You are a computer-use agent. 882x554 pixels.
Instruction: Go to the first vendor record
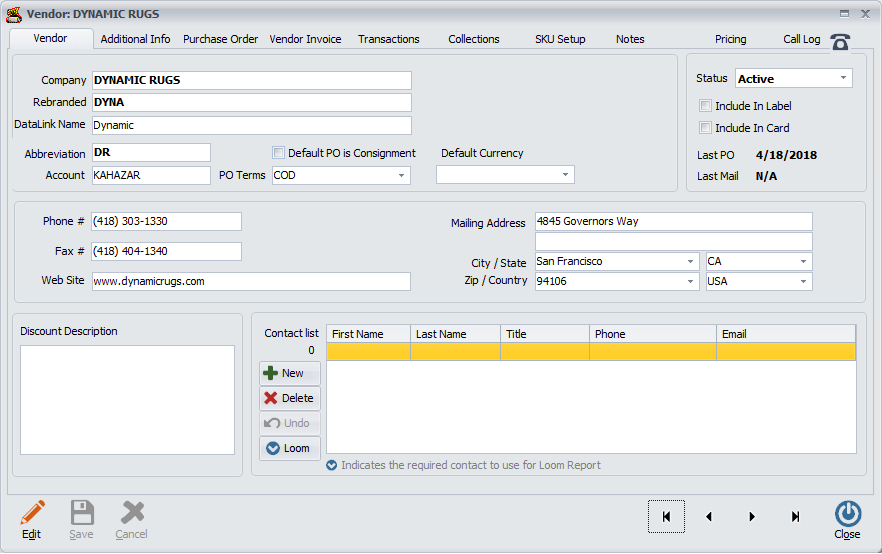[x=666, y=516]
